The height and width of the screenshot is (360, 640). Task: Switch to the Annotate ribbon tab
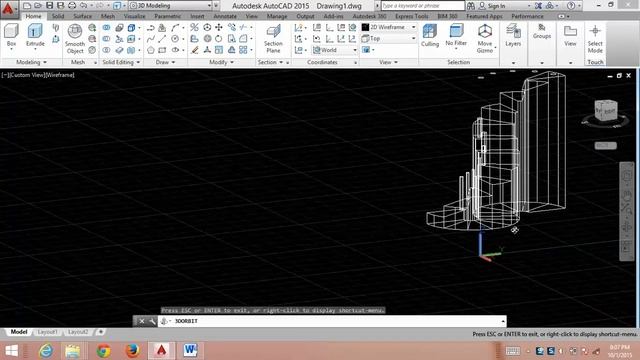pos(225,16)
